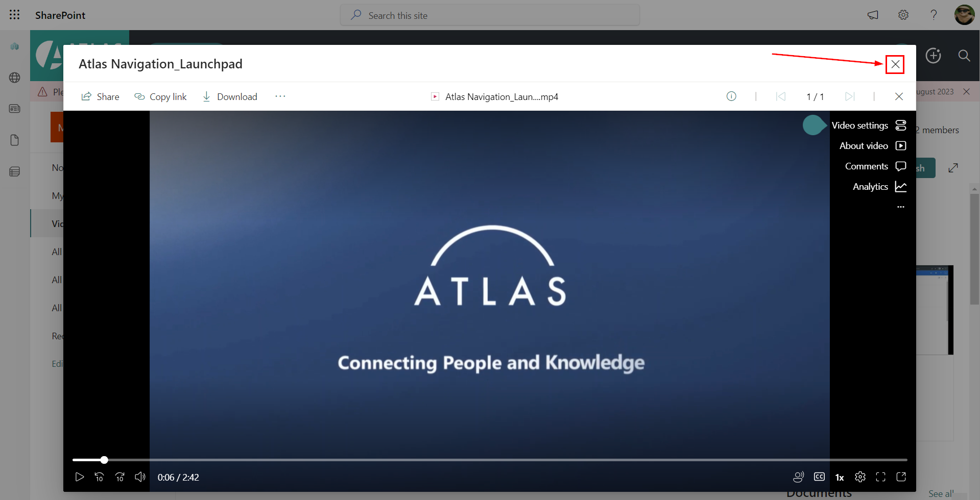980x500 pixels.
Task: Pop out the video to new window
Action: (x=901, y=477)
